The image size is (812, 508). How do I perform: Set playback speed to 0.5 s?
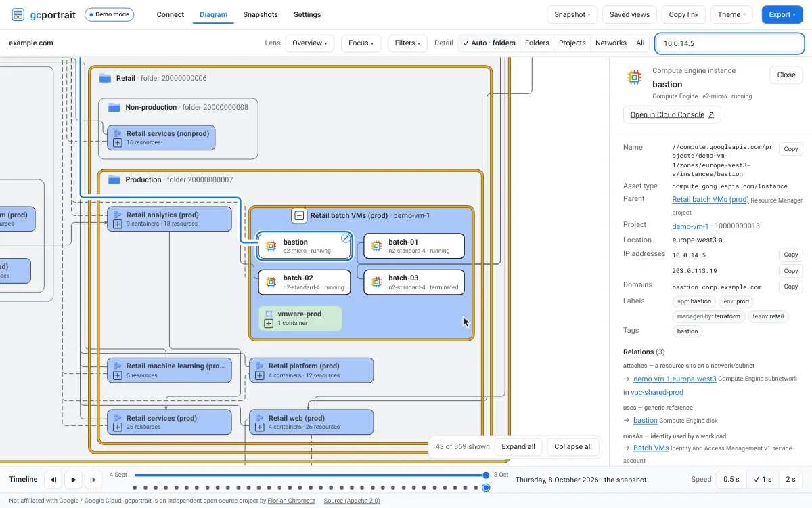731,480
